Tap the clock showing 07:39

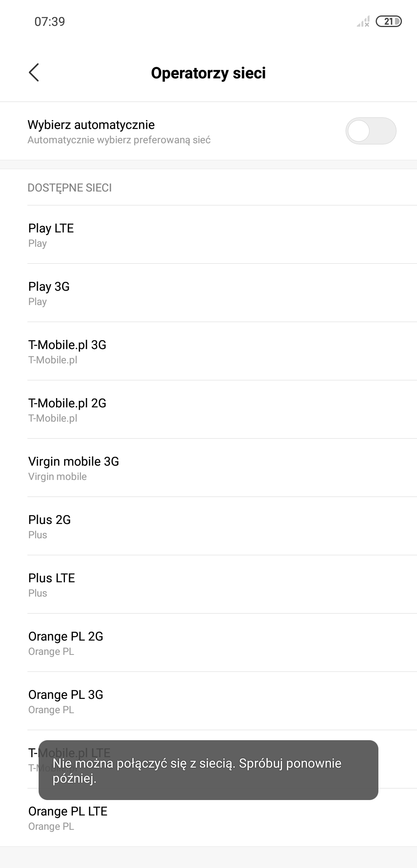(49, 22)
